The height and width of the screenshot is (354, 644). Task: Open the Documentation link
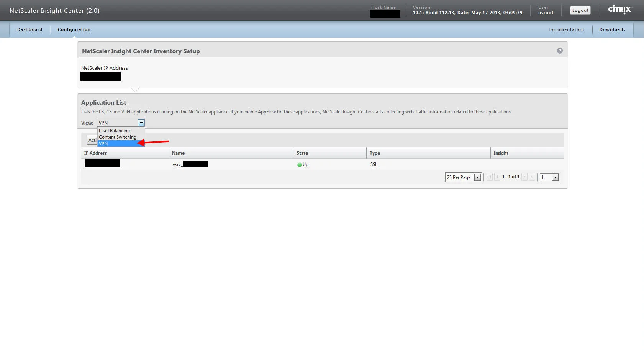coord(566,29)
